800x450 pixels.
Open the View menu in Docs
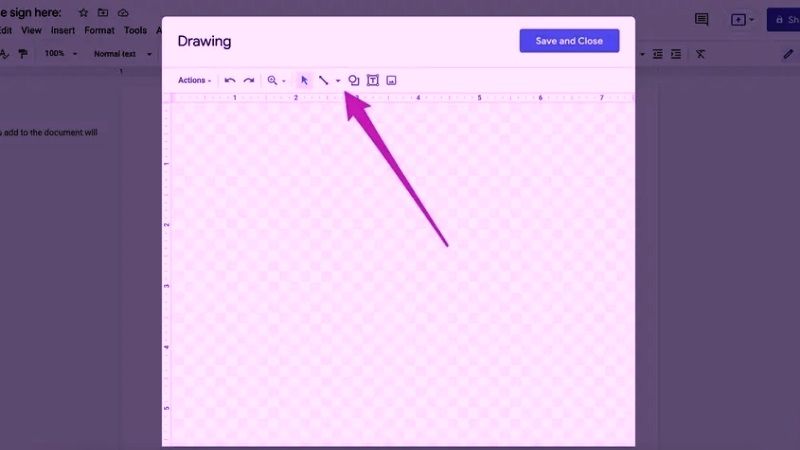point(31,30)
